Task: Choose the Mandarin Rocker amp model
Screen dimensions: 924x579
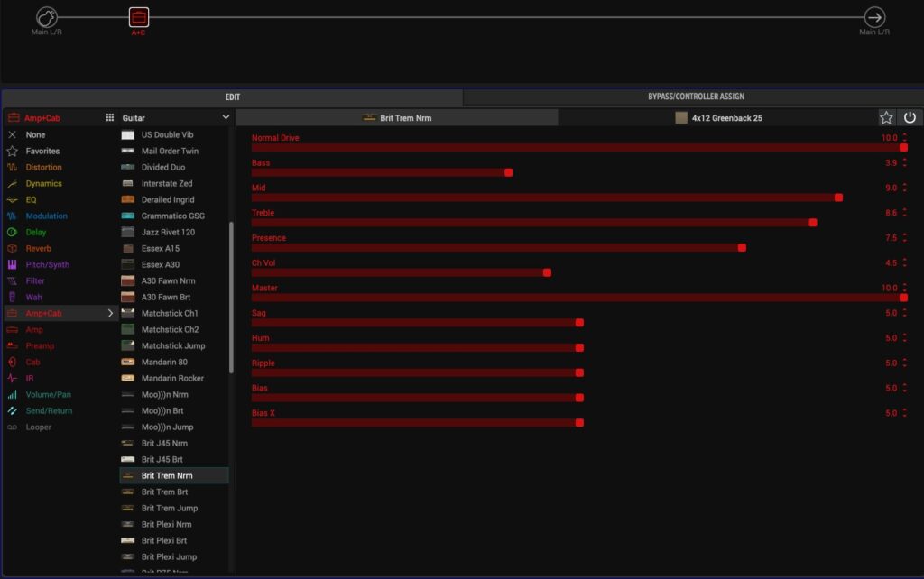Action: tap(172, 378)
